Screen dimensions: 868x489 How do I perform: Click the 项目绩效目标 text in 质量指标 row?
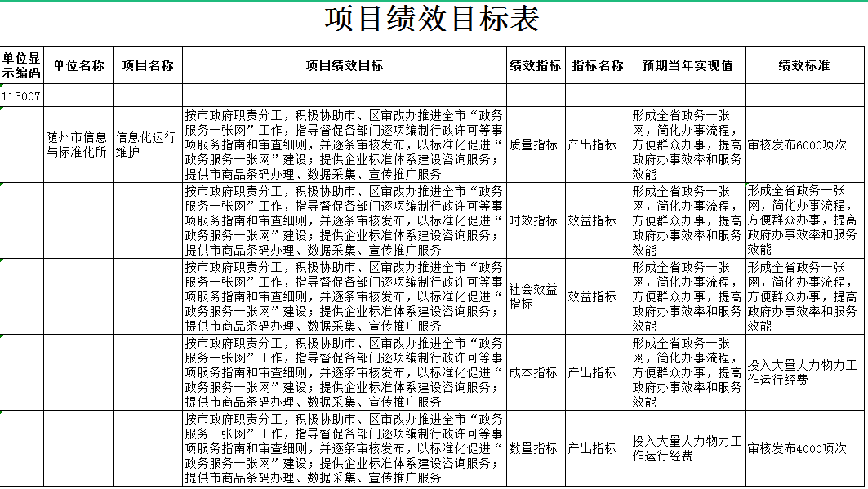[x=345, y=144]
